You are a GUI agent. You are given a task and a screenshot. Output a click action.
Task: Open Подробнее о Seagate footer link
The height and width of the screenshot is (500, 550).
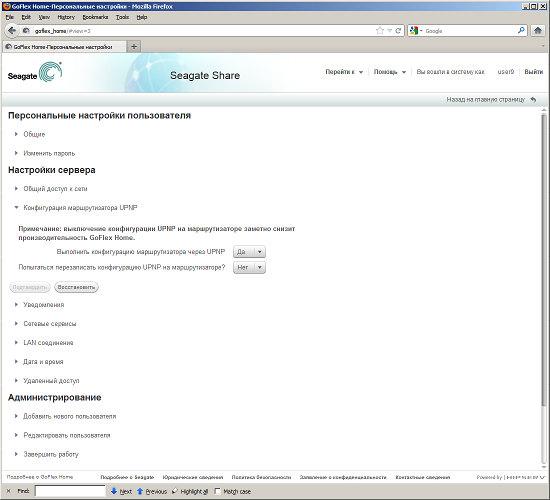127,477
